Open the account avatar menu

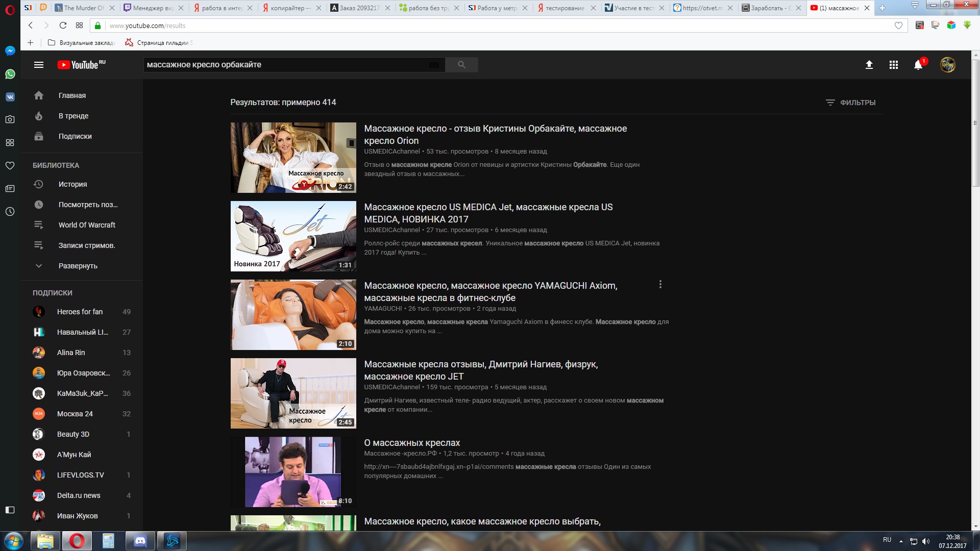point(948,65)
